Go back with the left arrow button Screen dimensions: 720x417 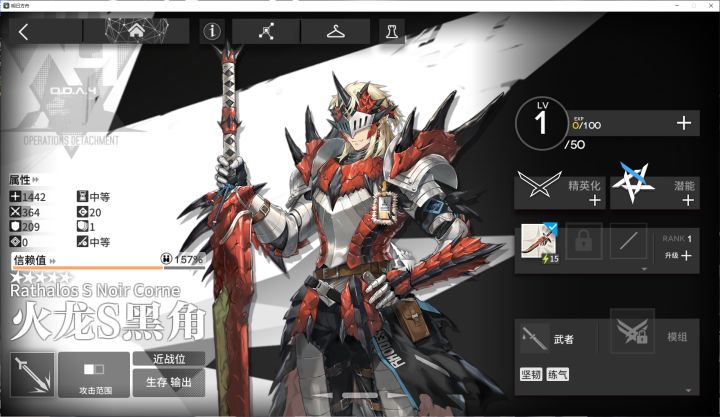(24, 32)
